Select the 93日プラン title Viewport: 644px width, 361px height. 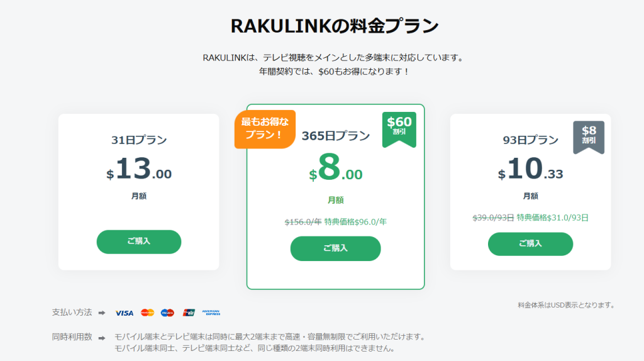530,140
